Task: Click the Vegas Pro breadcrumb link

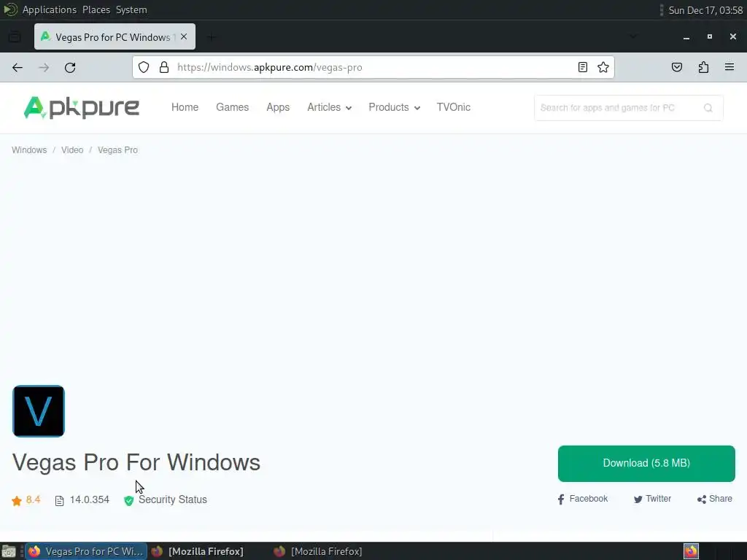Action: click(117, 150)
